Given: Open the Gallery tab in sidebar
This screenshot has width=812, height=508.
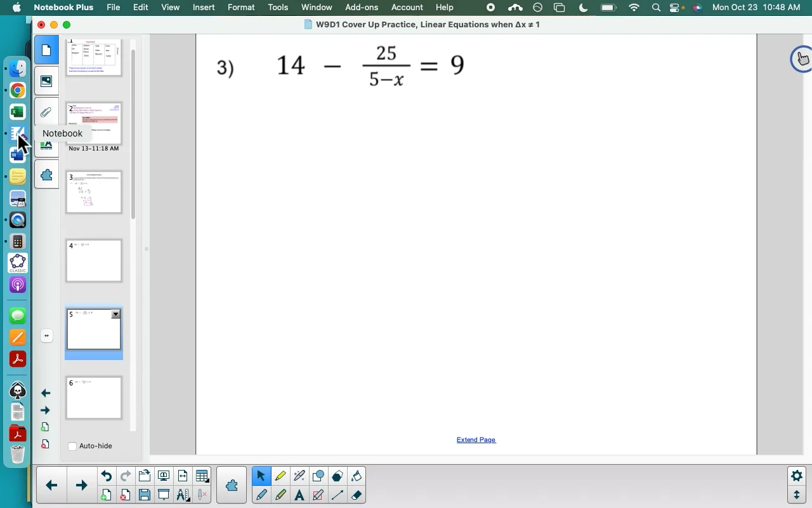Looking at the screenshot, I should [47, 81].
